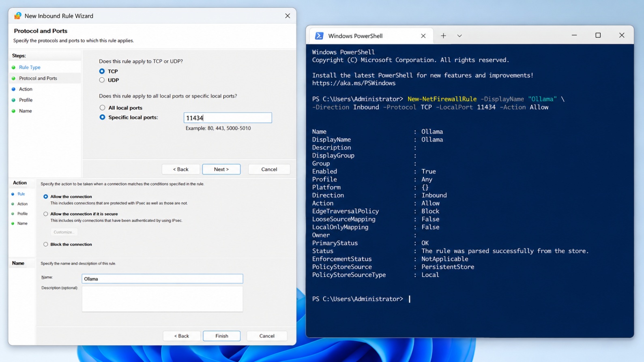Choose Specific local ports option
The width and height of the screenshot is (644, 362).
(102, 117)
